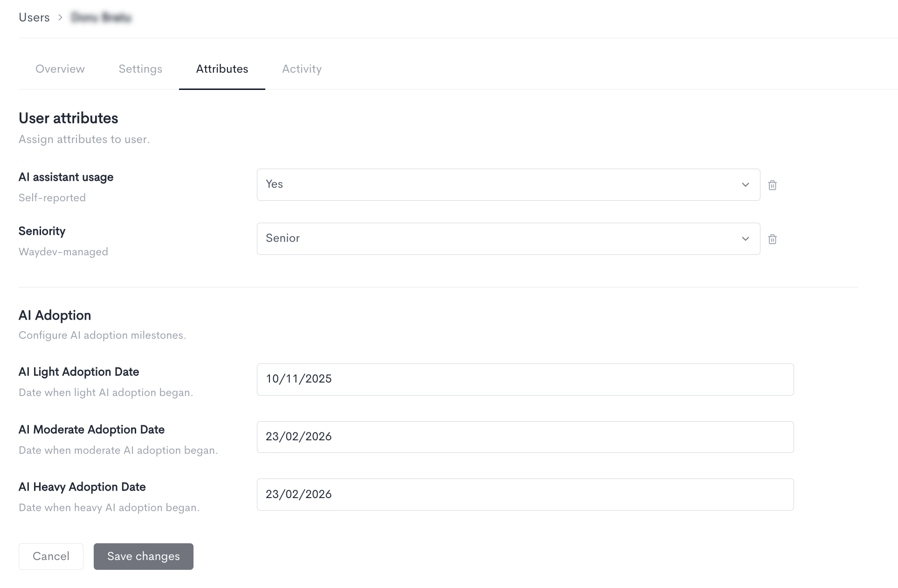Click the AI Adoption section heading

pyautogui.click(x=55, y=315)
